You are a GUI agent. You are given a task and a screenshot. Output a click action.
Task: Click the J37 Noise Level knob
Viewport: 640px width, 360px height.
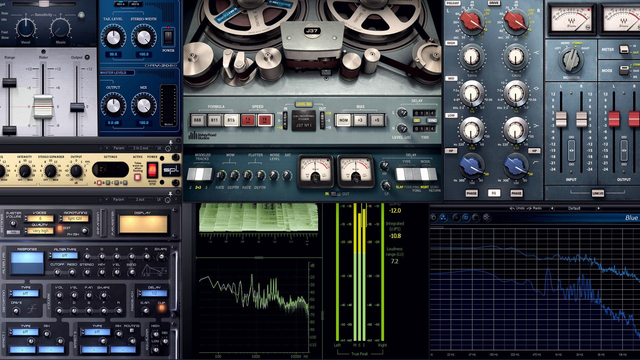point(274,176)
